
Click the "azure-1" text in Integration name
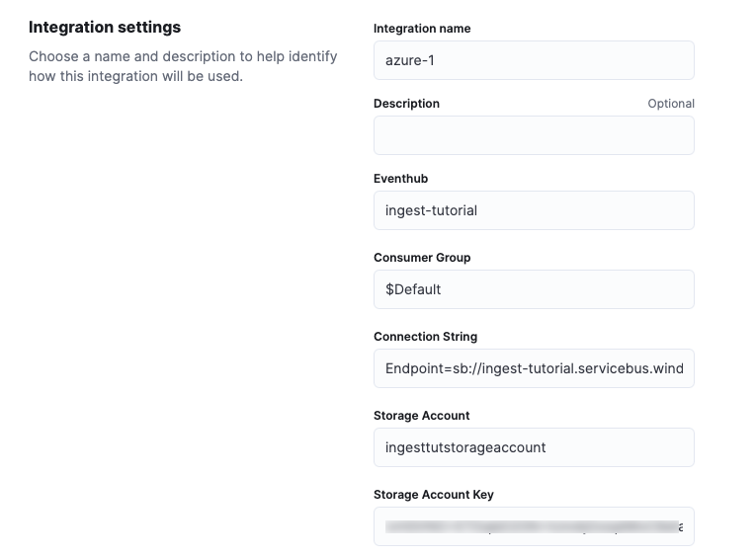pyautogui.click(x=409, y=60)
